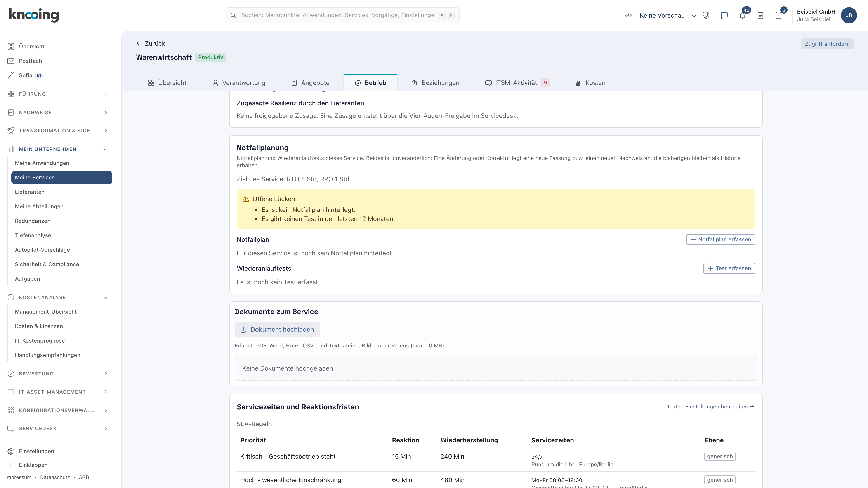Click Dokument hochladen button
868x488 pixels.
(x=277, y=329)
